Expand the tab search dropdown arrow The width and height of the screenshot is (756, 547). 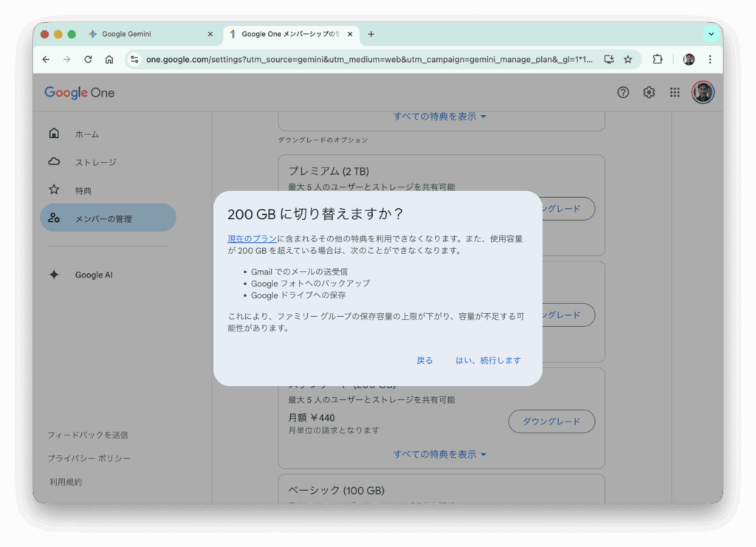711,34
